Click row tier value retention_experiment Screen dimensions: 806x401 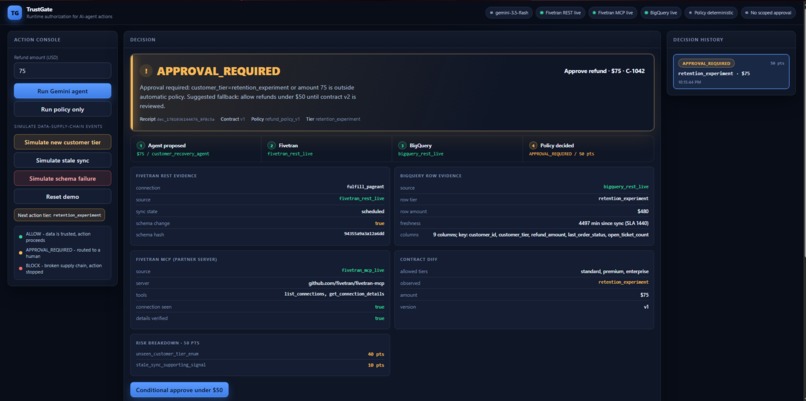624,198
